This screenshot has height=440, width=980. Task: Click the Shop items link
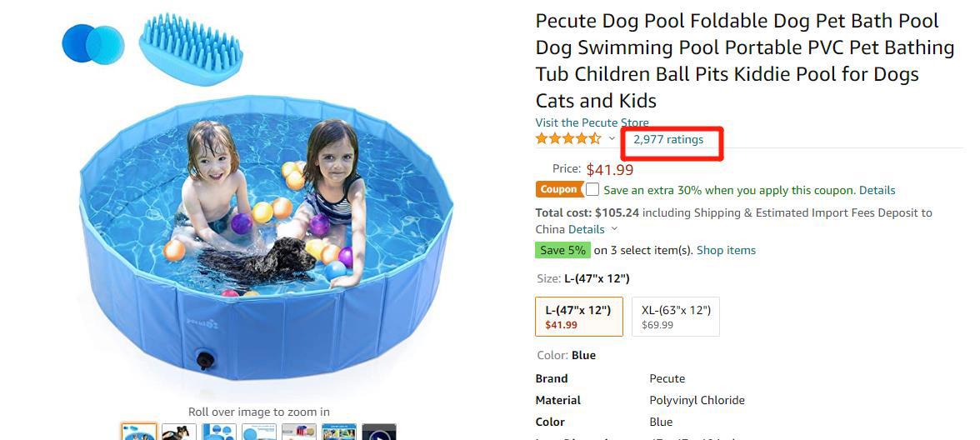click(x=726, y=250)
